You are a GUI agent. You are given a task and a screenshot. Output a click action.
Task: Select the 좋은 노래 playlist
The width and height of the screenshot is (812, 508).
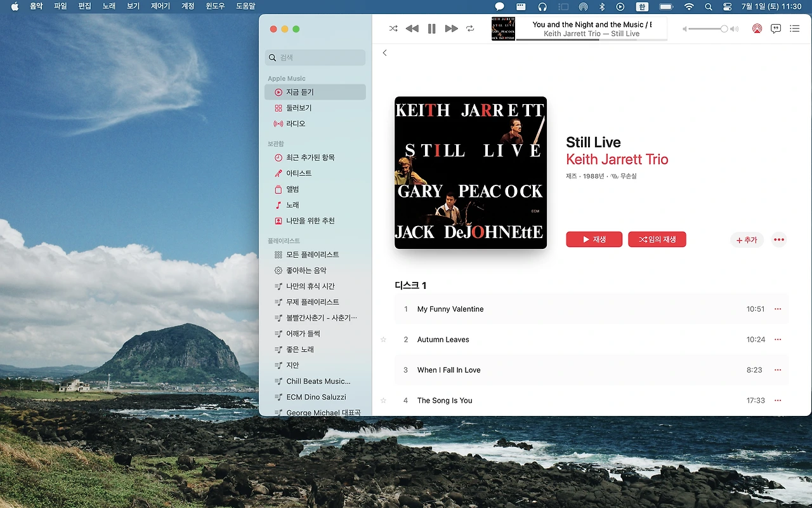[315, 350]
